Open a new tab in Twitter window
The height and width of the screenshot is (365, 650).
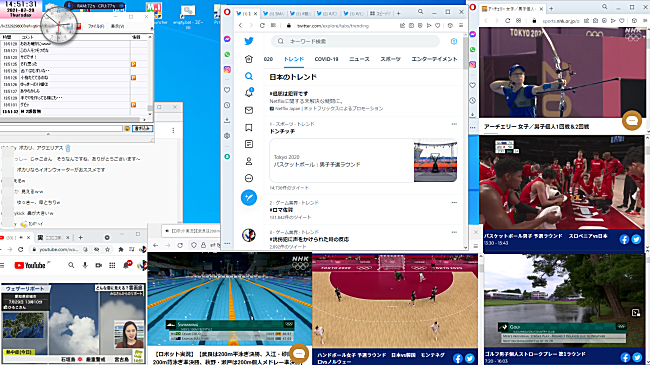tap(398, 13)
